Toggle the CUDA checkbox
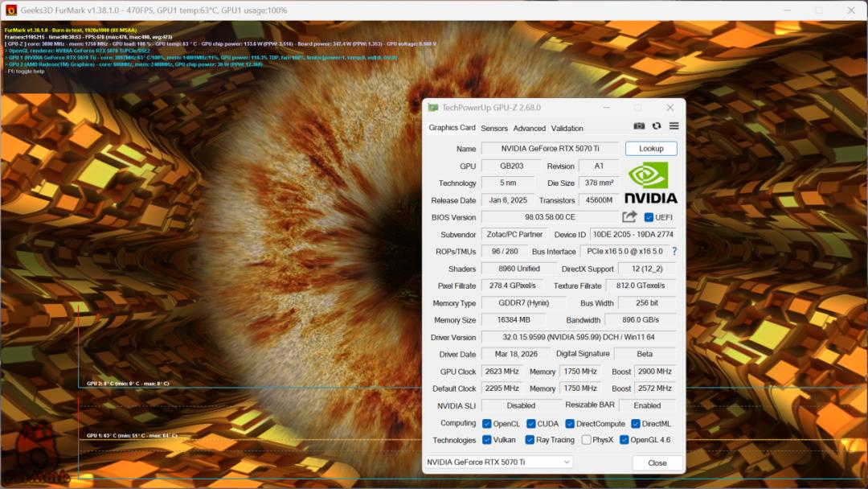 pos(531,424)
